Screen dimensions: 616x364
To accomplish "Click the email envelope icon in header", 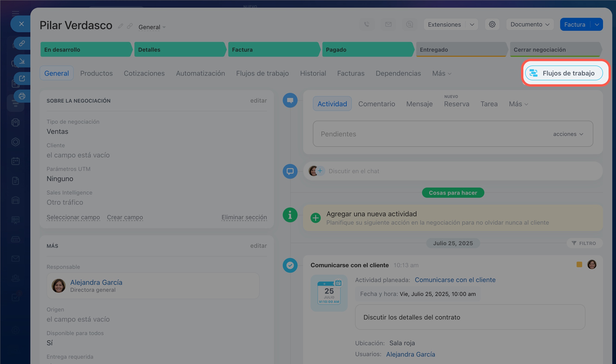I will [388, 24].
